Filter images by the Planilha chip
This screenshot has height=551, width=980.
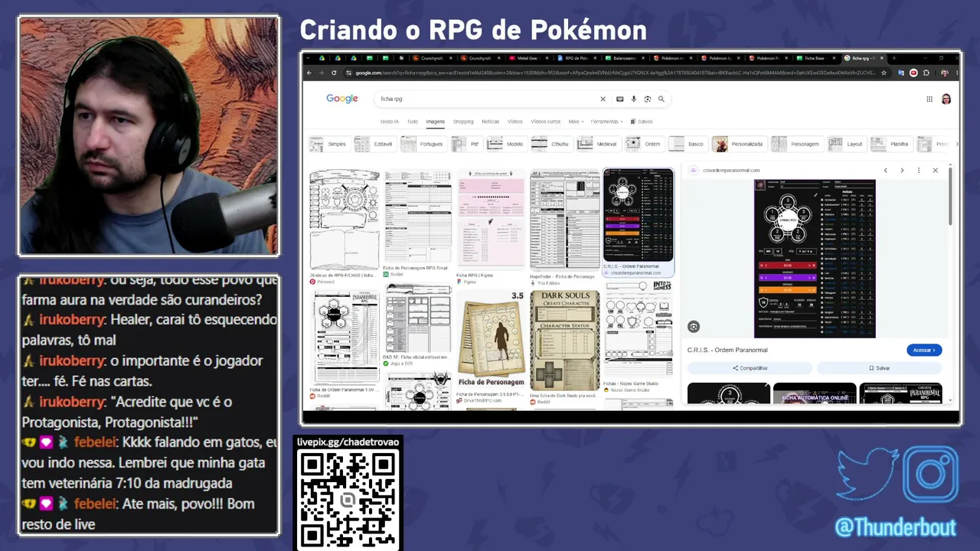pos(890,144)
